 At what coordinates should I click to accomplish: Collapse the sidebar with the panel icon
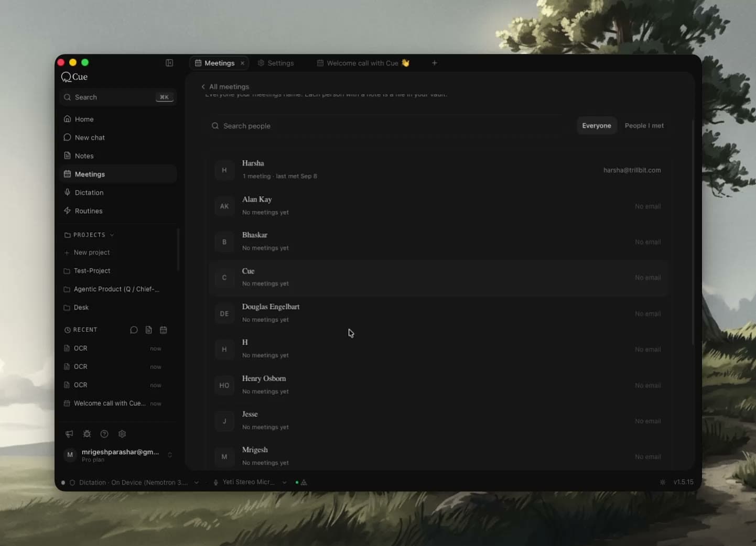pyautogui.click(x=169, y=63)
